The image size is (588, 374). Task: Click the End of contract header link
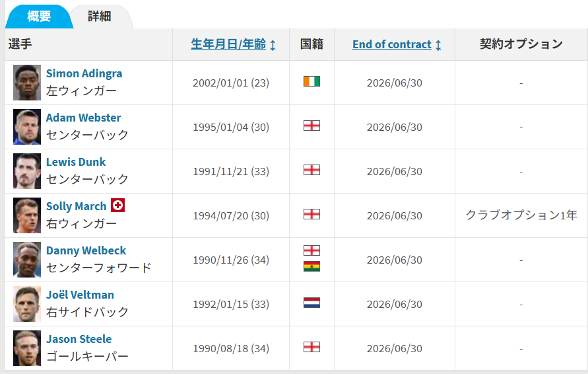392,44
